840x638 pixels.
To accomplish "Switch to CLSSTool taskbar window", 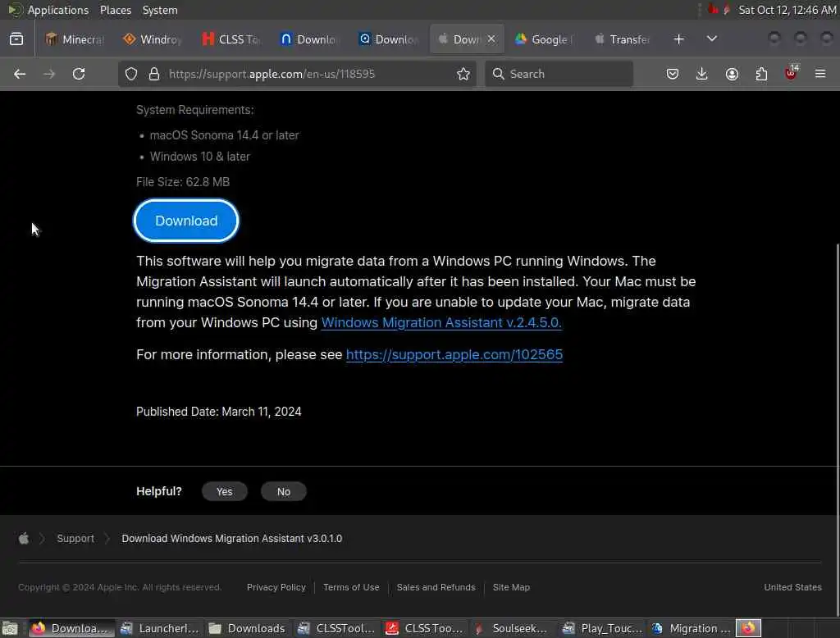I will [336, 628].
